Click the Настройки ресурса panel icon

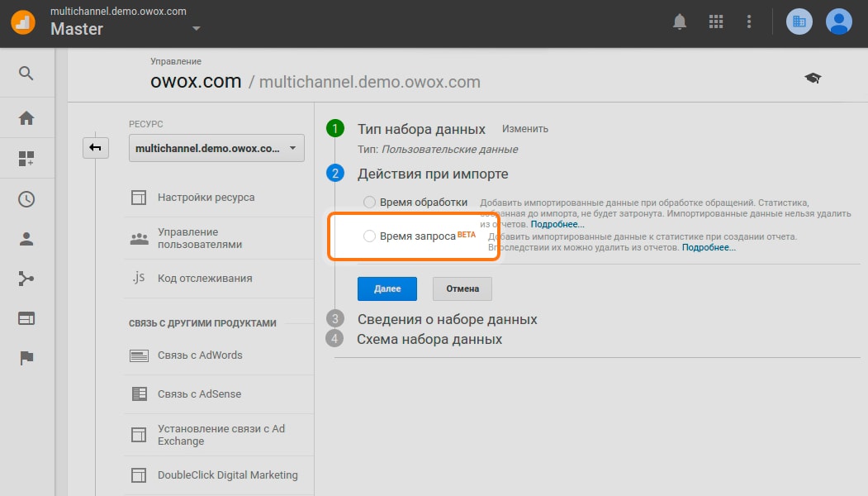click(x=139, y=198)
